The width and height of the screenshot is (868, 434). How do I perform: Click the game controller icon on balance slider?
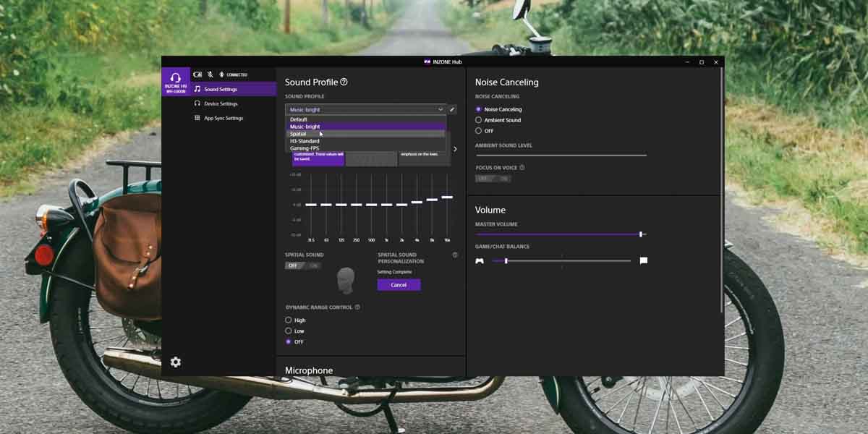point(480,260)
